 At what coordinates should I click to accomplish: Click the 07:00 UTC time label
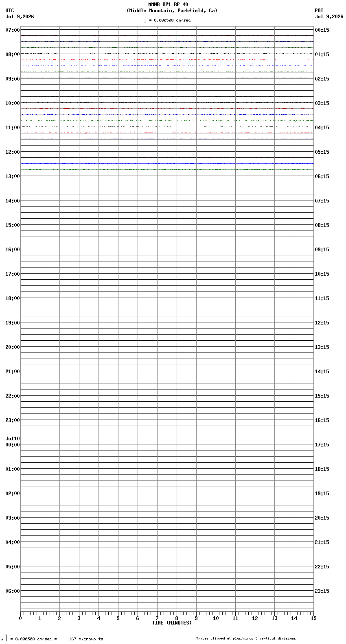coord(13,30)
